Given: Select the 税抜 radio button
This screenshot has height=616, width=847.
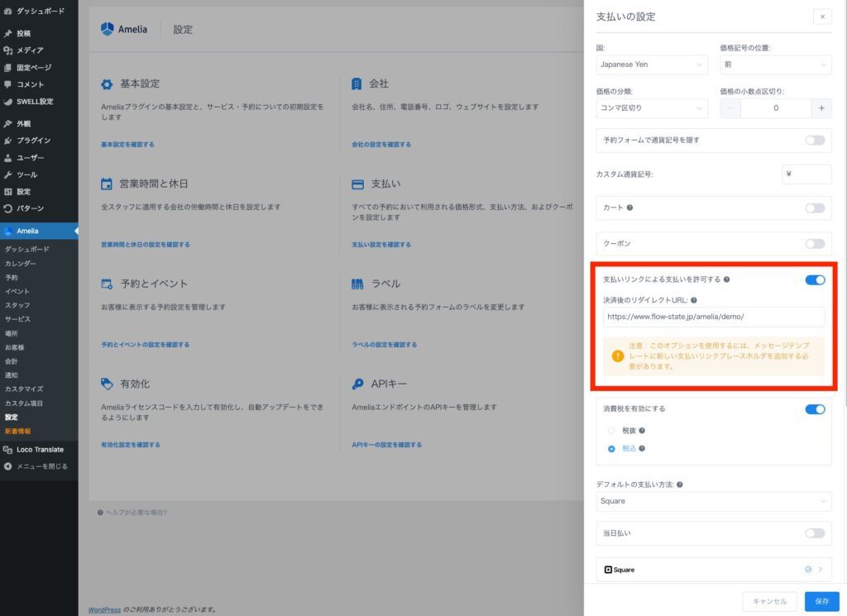Looking at the screenshot, I should (611, 431).
